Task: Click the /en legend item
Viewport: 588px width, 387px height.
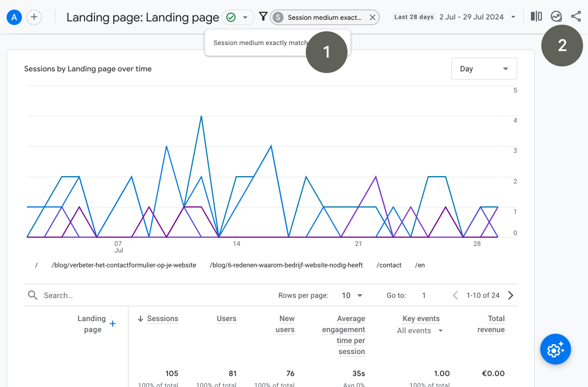Action: (419, 265)
